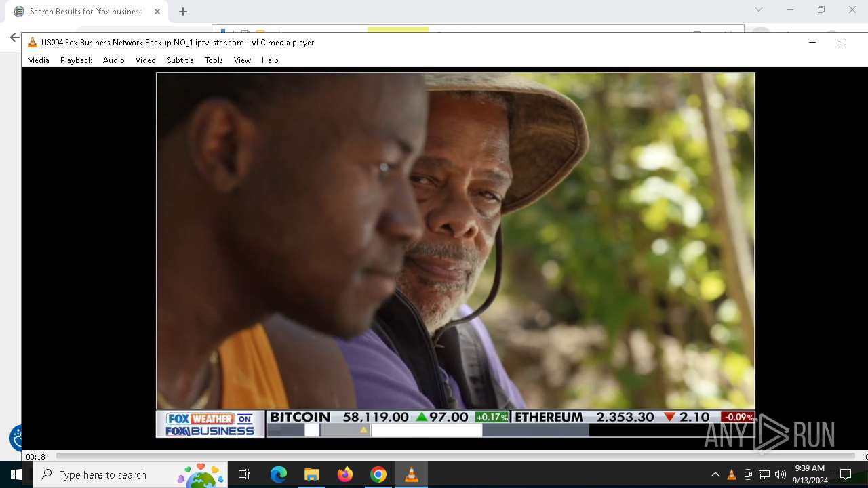Minimize the VLC media player window
Screen dimensions: 868x488
coord(812,42)
